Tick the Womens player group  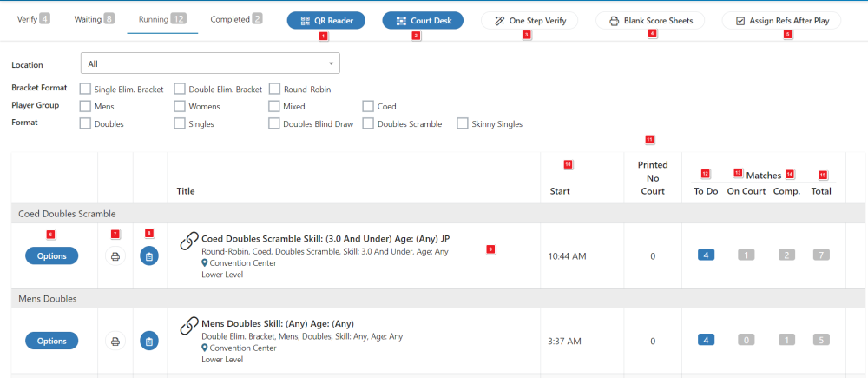pyautogui.click(x=180, y=106)
